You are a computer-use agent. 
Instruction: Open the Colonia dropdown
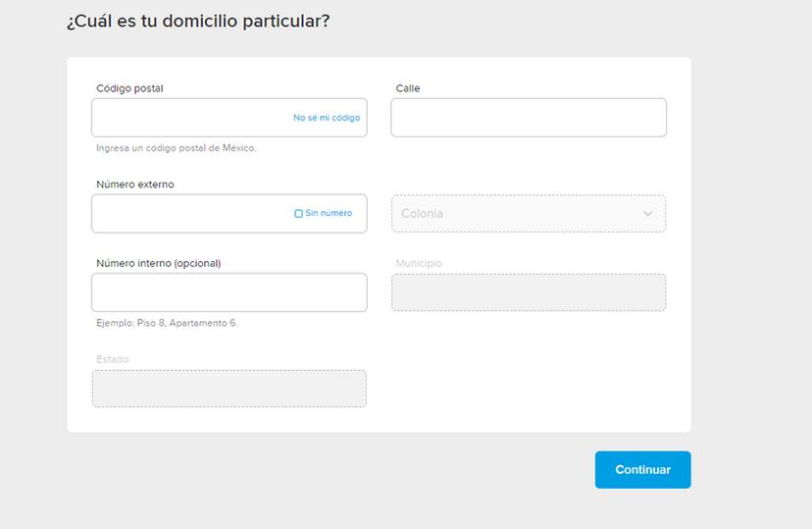coord(520,214)
